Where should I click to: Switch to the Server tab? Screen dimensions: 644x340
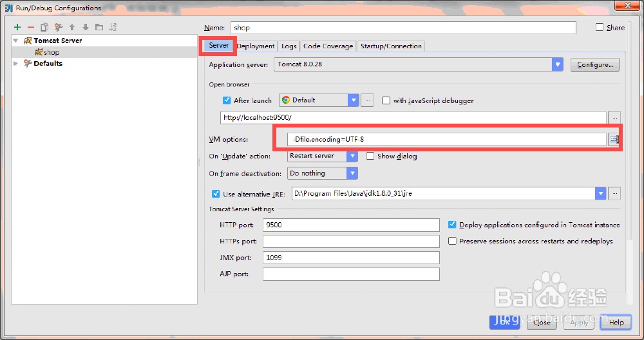tap(218, 46)
